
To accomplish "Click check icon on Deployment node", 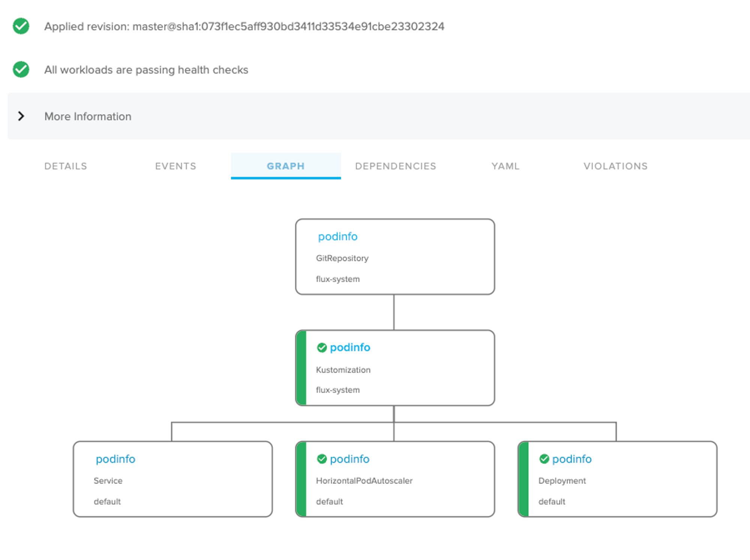I will [x=544, y=459].
